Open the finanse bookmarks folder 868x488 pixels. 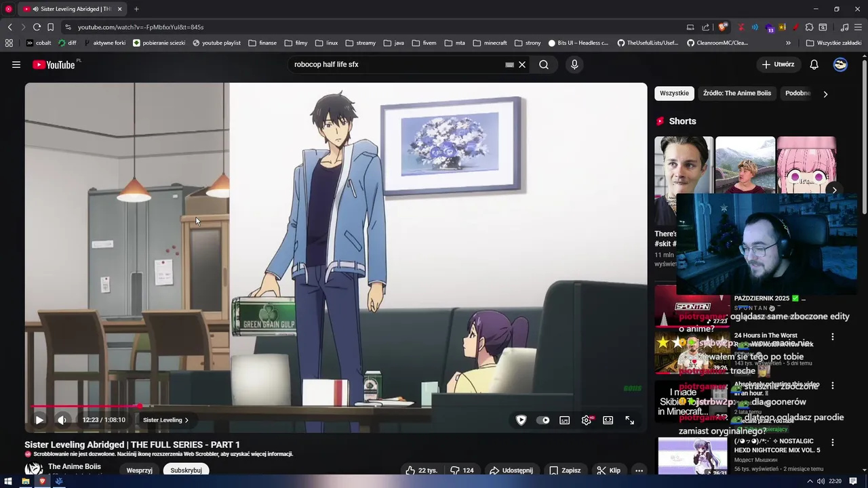point(262,43)
